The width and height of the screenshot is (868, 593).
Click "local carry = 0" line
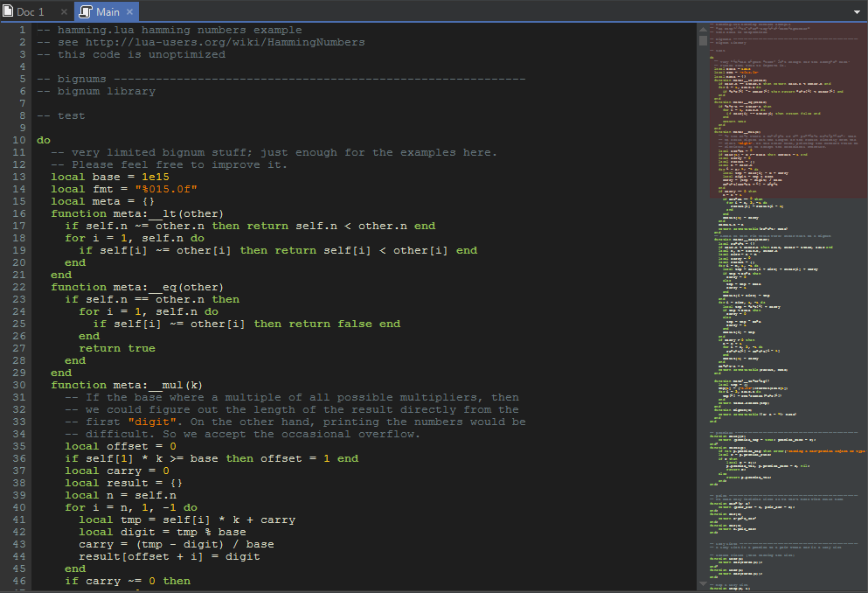point(117,471)
